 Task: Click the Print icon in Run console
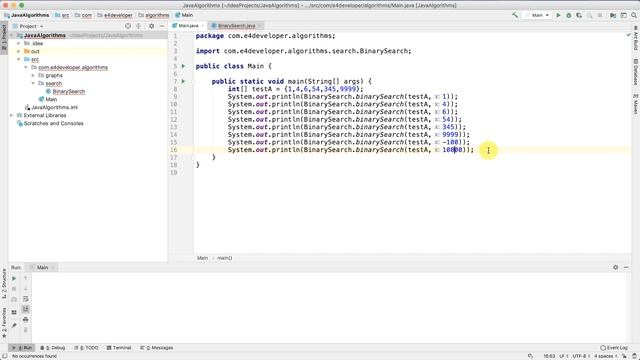click(x=25, y=319)
